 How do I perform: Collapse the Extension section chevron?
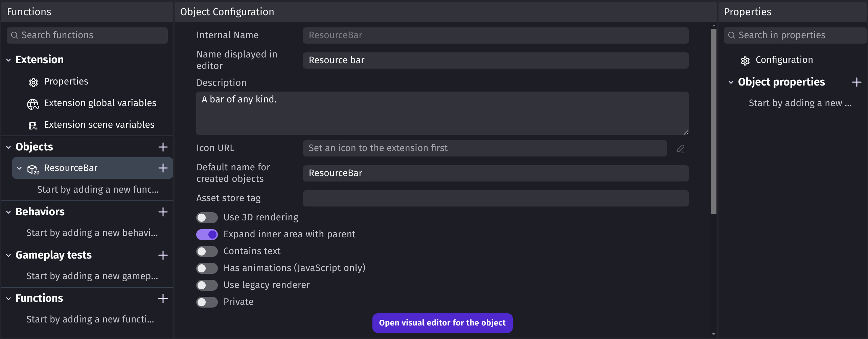[x=8, y=60]
